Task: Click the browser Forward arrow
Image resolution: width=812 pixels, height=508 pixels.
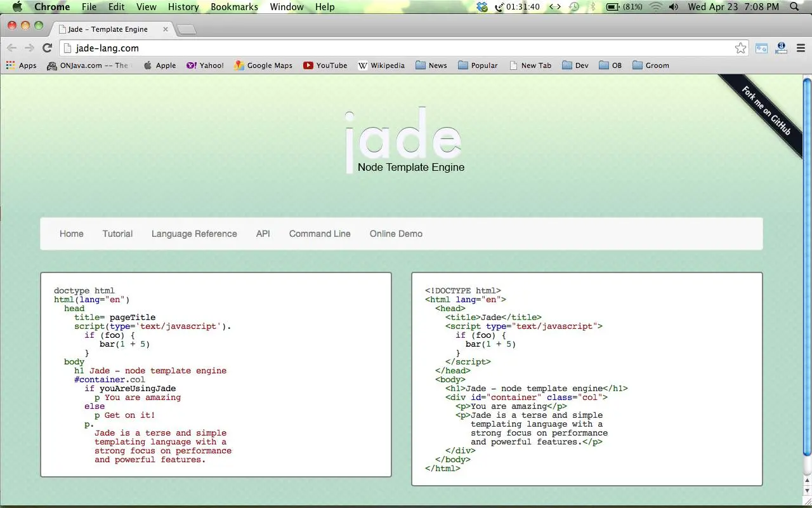Action: click(x=29, y=48)
